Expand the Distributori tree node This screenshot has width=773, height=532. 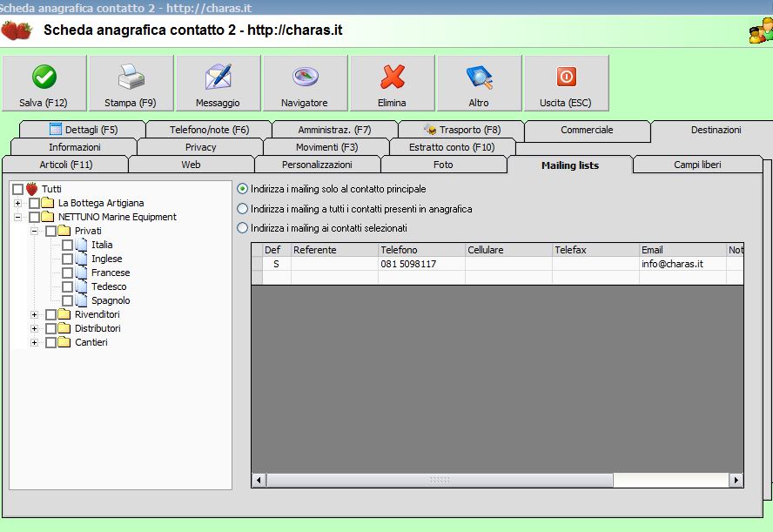click(34, 328)
